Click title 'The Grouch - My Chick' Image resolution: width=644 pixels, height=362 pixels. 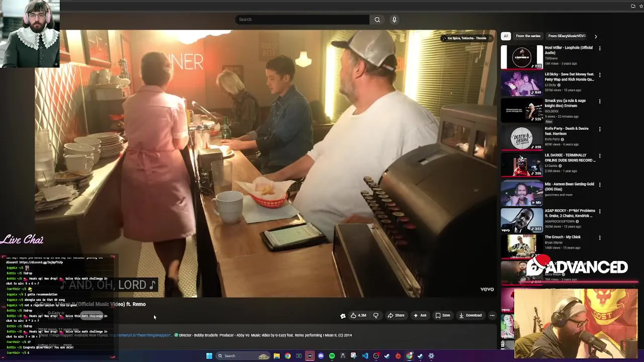pyautogui.click(x=562, y=237)
